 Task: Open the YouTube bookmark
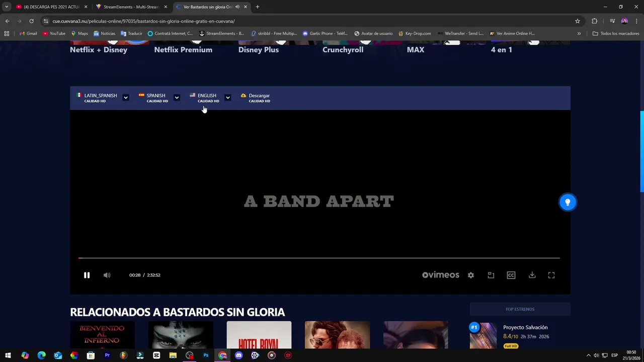54,34
